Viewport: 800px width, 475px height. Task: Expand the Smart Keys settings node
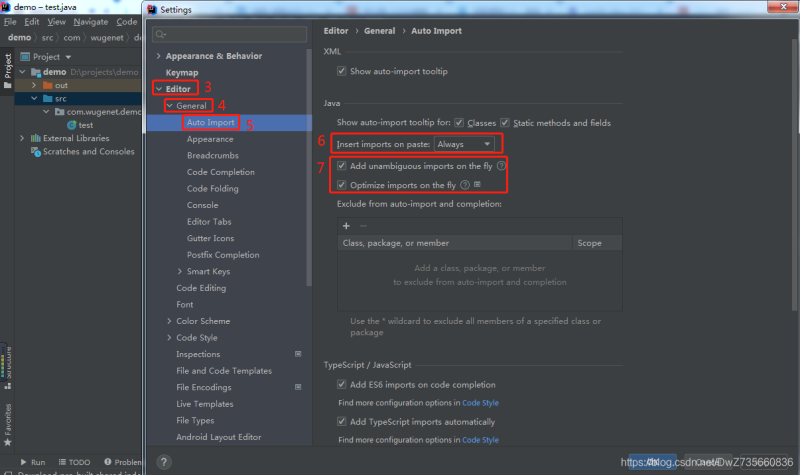[x=180, y=271]
